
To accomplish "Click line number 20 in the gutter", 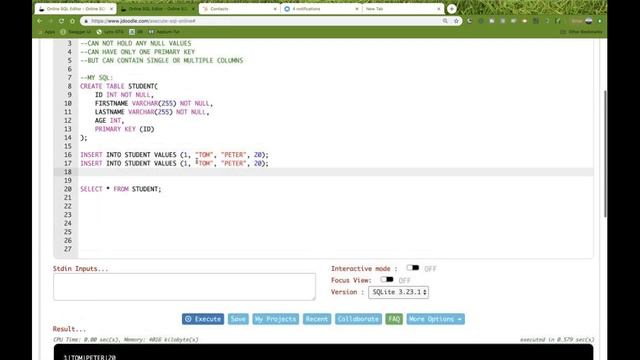I will coord(67,189).
